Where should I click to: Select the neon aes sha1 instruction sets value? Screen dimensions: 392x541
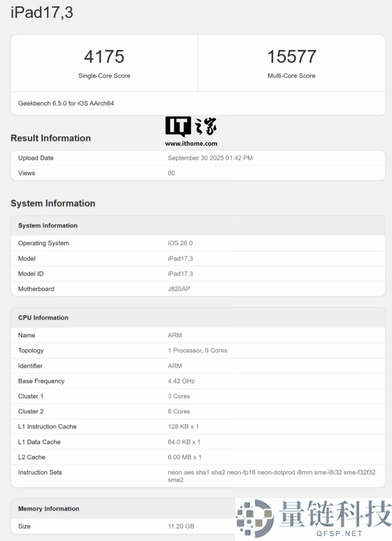(272, 476)
